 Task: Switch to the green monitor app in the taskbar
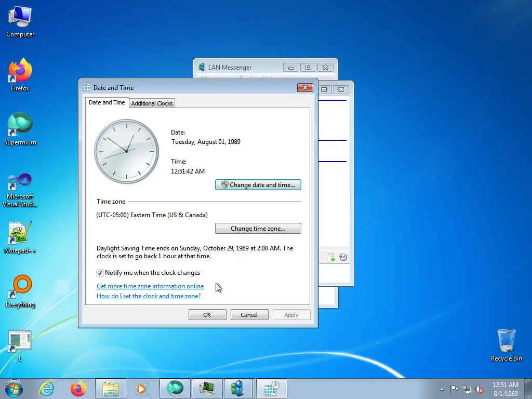pyautogui.click(x=207, y=389)
